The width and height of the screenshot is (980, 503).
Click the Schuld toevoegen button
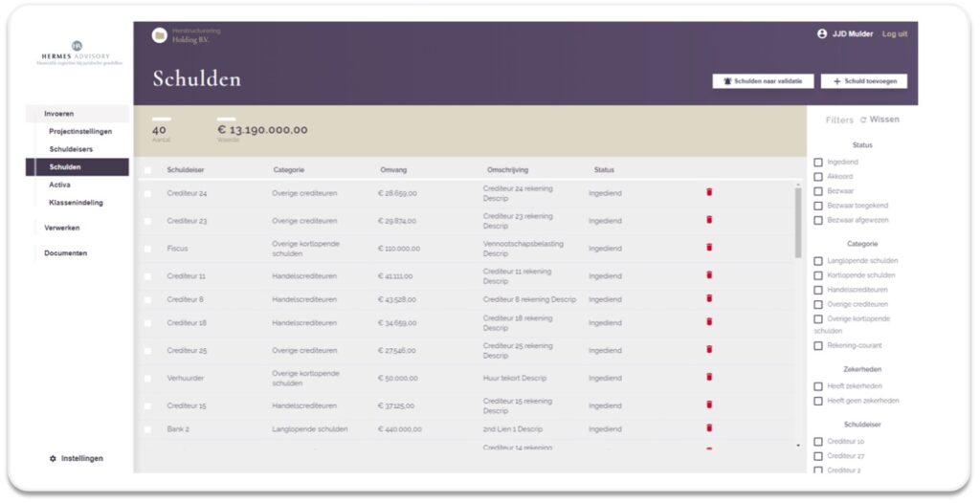coord(864,81)
